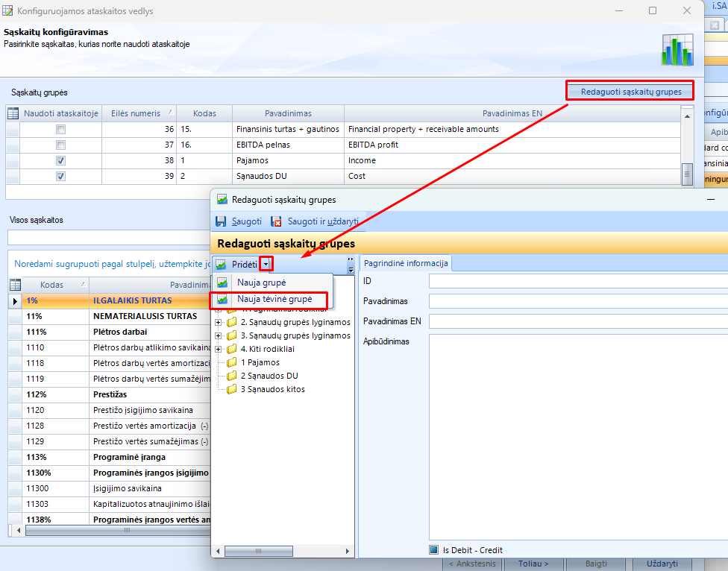Image resolution: width=728 pixels, height=571 pixels.
Task: Click the all accounts grid selector icon
Action: 14,285
